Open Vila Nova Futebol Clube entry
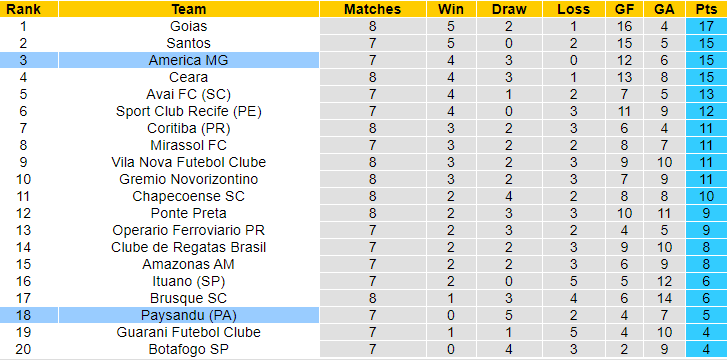Screen dimensions: 727x360 [189, 162]
